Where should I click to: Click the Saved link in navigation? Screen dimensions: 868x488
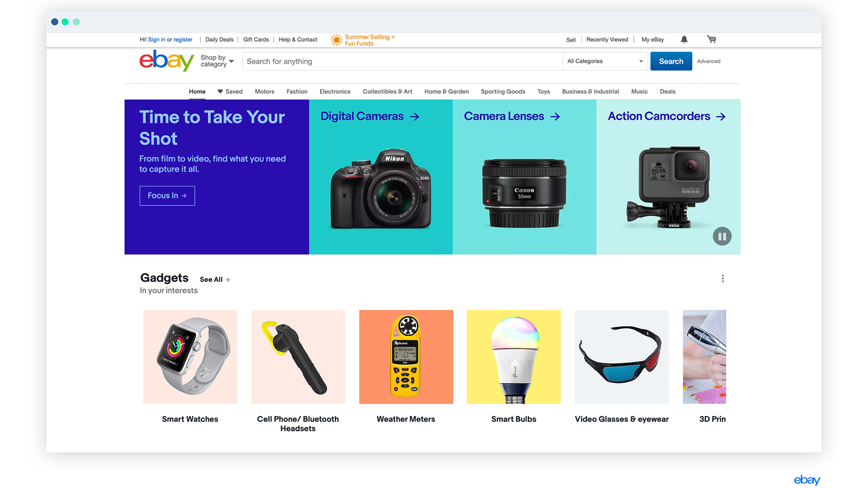[234, 92]
